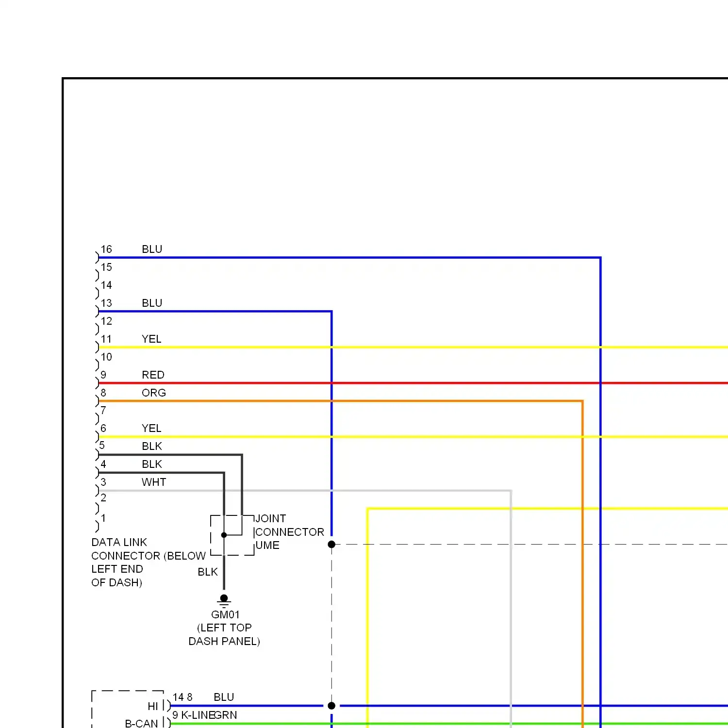
Task: Click the BLU label beside pin 14 8
Action: (224, 697)
